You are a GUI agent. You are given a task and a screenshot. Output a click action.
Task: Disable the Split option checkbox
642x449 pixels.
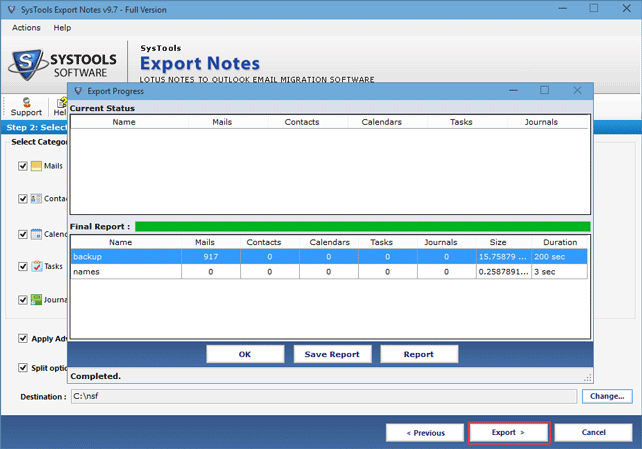pos(23,368)
